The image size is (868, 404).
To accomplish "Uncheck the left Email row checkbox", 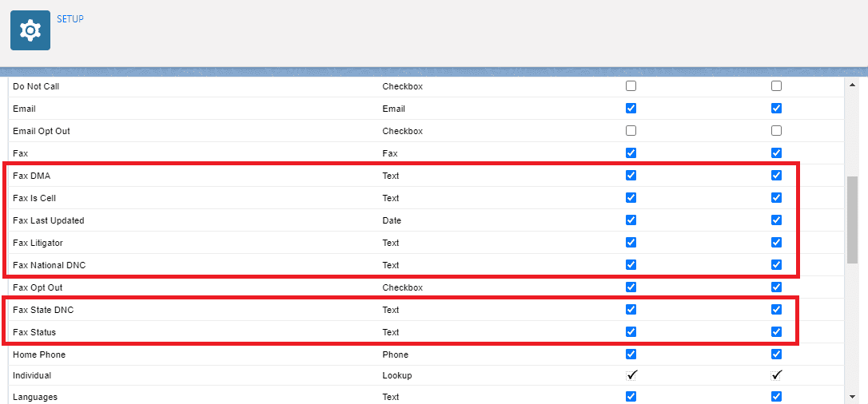I will pyautogui.click(x=631, y=109).
